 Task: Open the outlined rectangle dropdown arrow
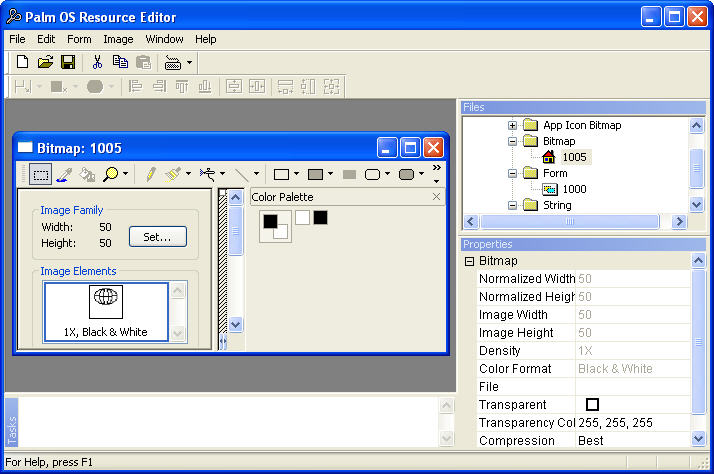click(296, 173)
